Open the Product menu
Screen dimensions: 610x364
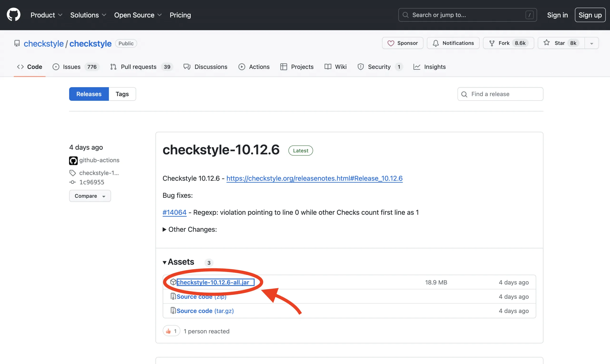point(46,15)
